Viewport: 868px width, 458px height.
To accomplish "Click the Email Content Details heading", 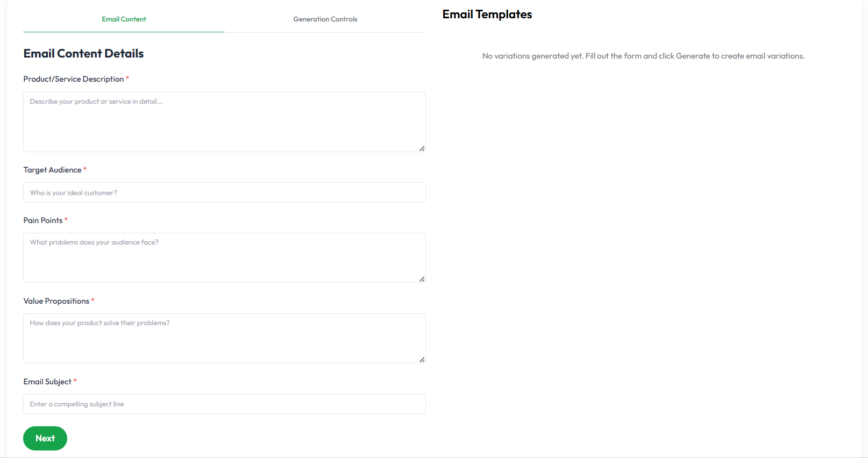I will [83, 54].
